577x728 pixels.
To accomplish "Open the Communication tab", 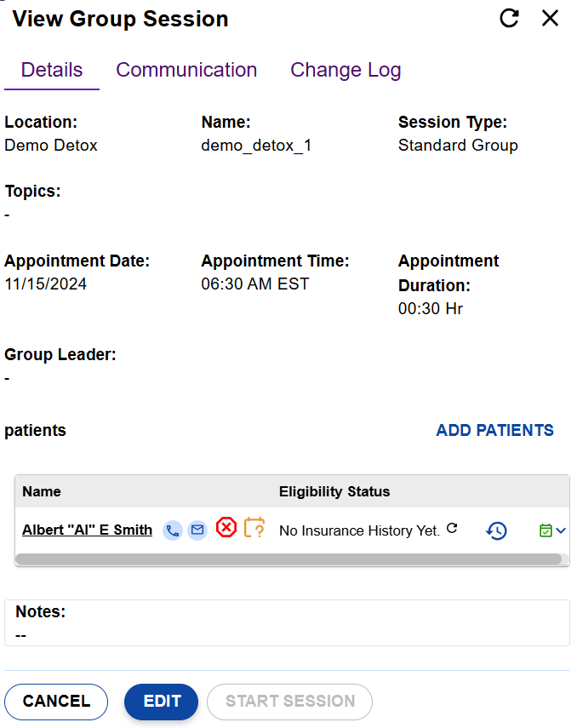I will [186, 70].
